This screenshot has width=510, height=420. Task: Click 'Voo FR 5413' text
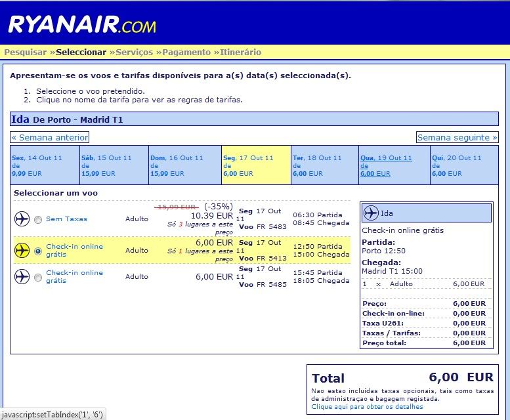click(263, 259)
